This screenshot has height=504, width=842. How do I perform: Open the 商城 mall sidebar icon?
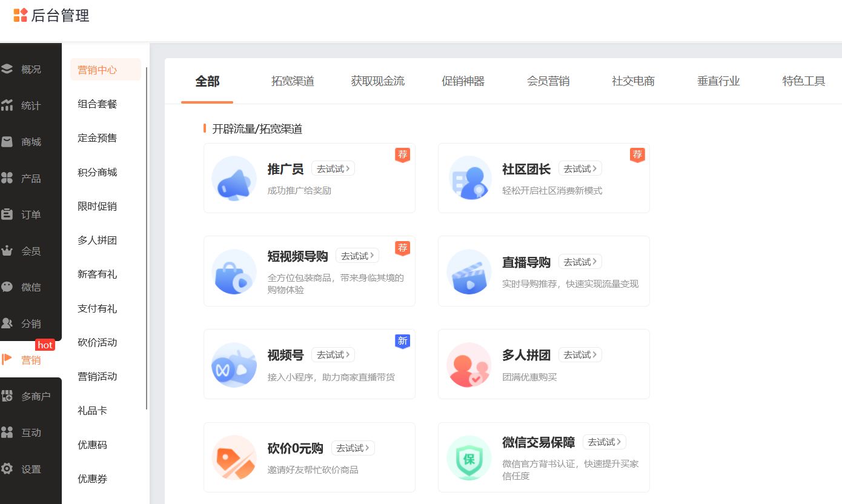click(x=8, y=141)
